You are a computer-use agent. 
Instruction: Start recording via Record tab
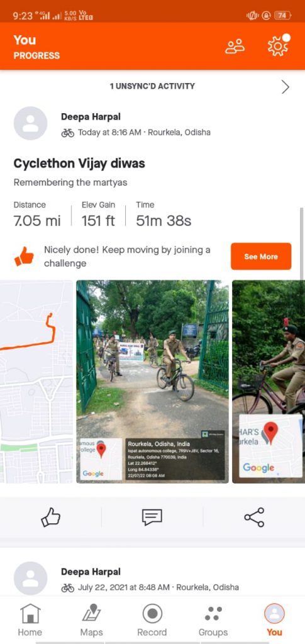click(152, 620)
